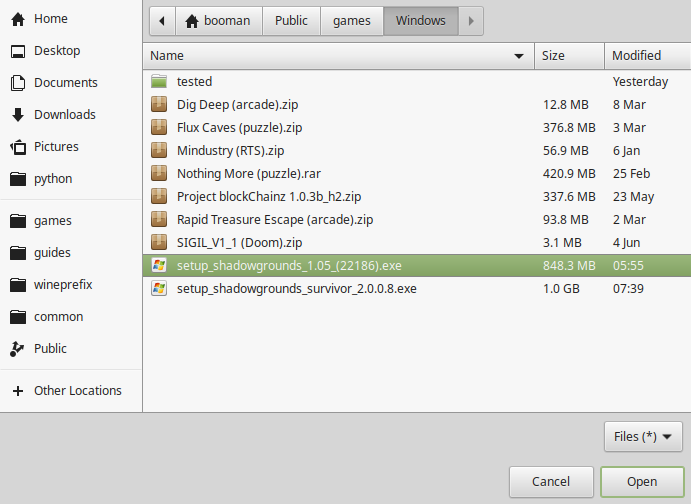Click the 1.0 GB size cell

pyautogui.click(x=561, y=289)
